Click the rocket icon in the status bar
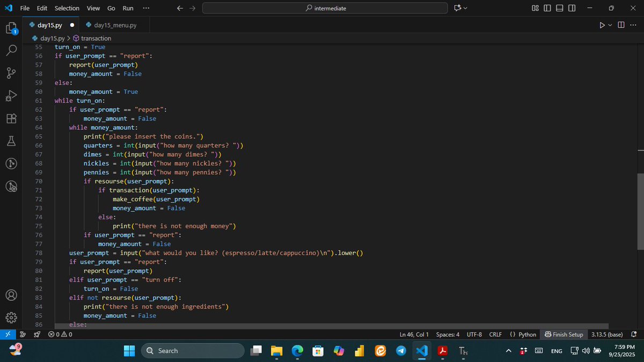This screenshot has width=644, height=362. [37, 334]
